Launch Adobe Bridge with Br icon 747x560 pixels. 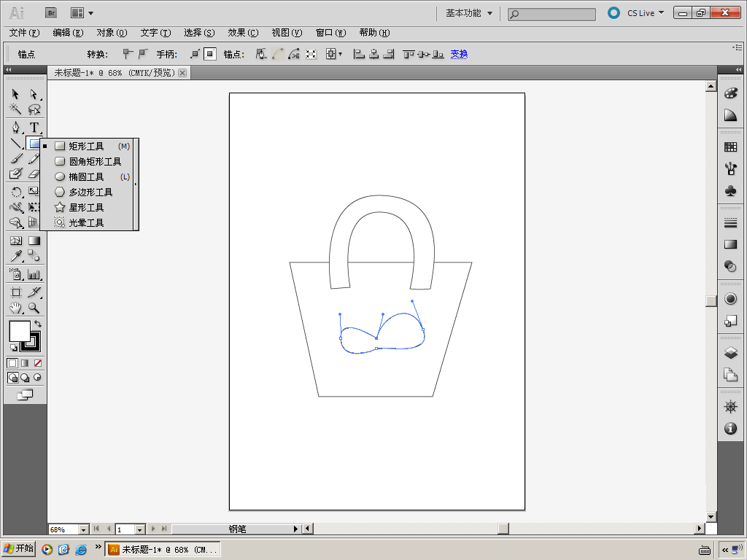click(x=51, y=13)
